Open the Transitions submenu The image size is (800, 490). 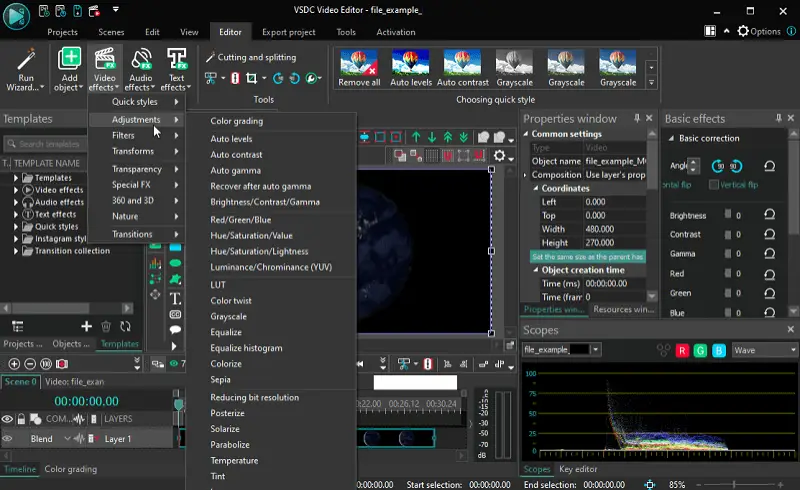tap(137, 234)
